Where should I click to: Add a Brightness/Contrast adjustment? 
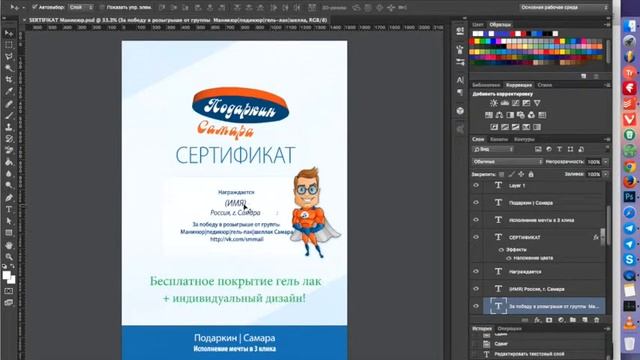494,103
